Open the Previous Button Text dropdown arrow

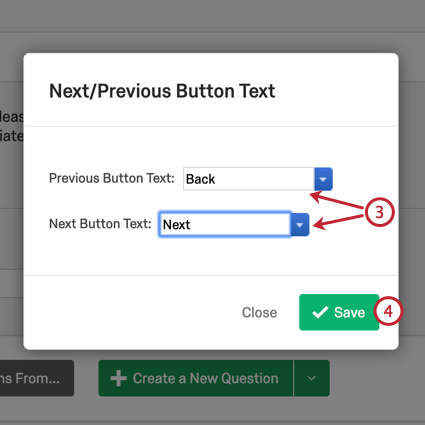(323, 179)
